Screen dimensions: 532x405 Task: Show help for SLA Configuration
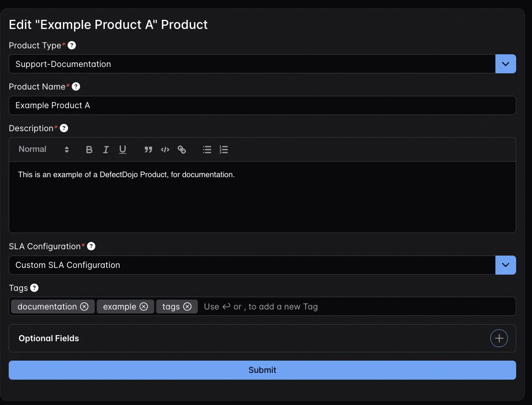pos(91,246)
